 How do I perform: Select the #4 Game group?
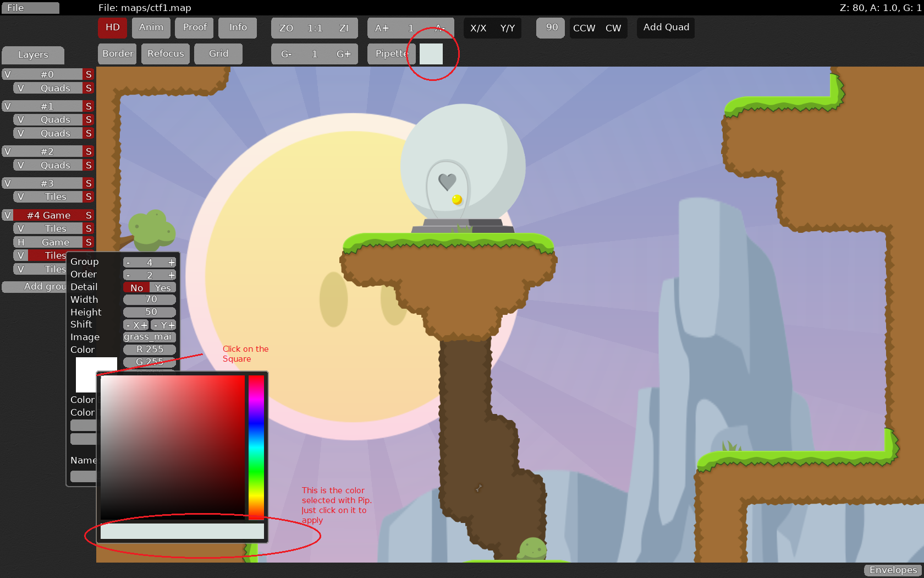[48, 215]
